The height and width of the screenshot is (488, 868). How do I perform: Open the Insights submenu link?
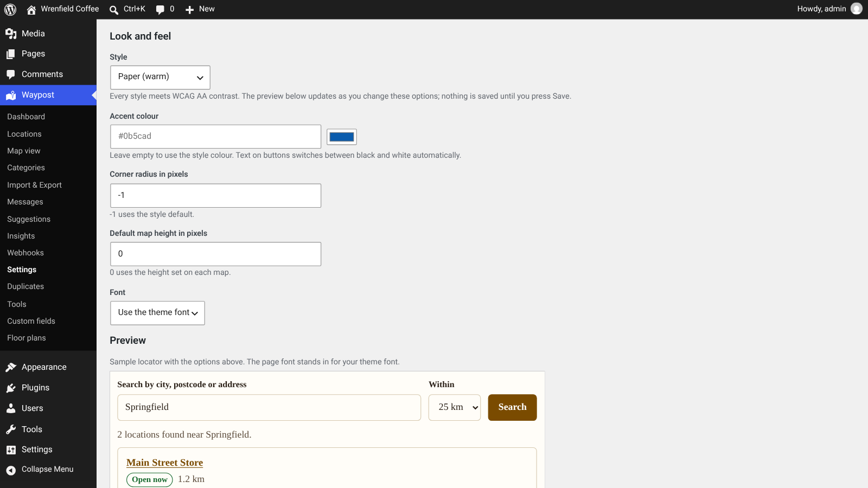tap(21, 236)
